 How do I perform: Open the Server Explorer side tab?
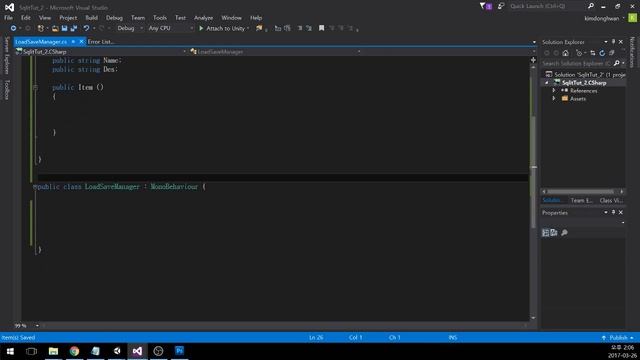pos(7,55)
